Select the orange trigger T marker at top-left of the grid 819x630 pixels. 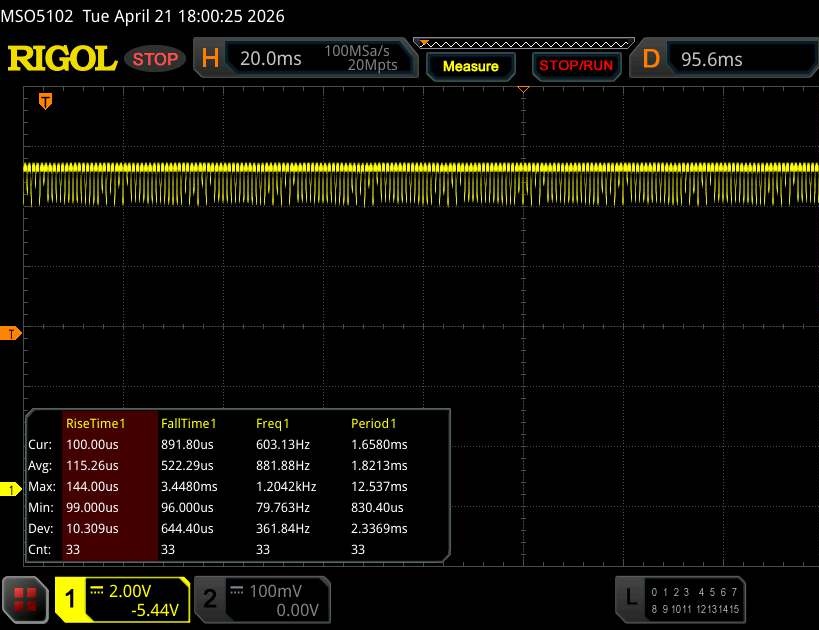coord(45,101)
